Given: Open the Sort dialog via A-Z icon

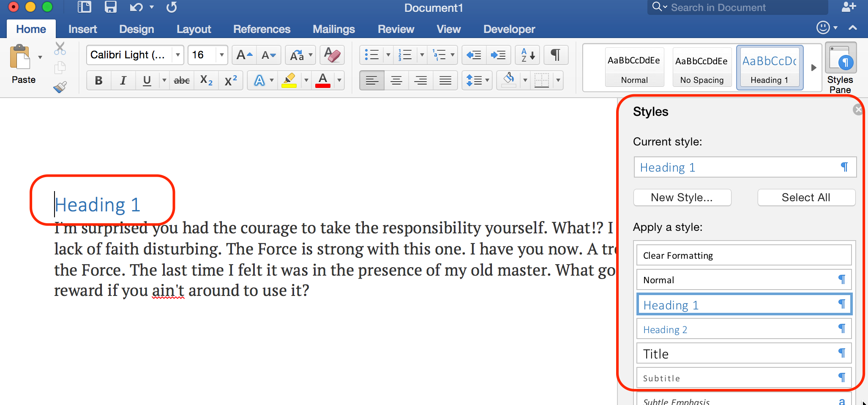Looking at the screenshot, I should click(527, 55).
